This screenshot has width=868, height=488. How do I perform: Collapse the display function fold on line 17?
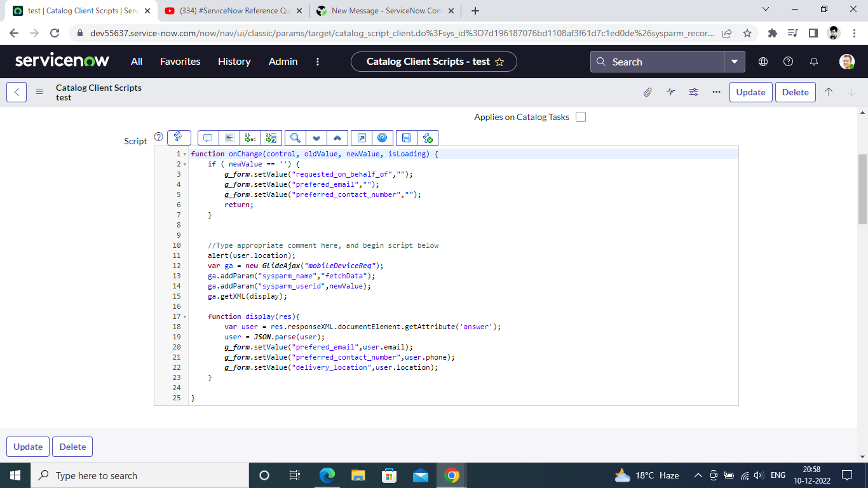coord(185,317)
